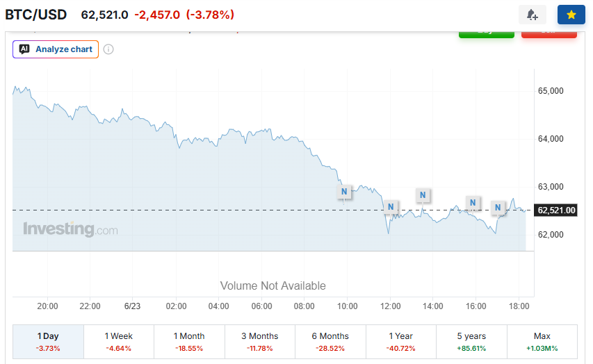
Task: Open the news marker near 10:00
Action: [344, 192]
